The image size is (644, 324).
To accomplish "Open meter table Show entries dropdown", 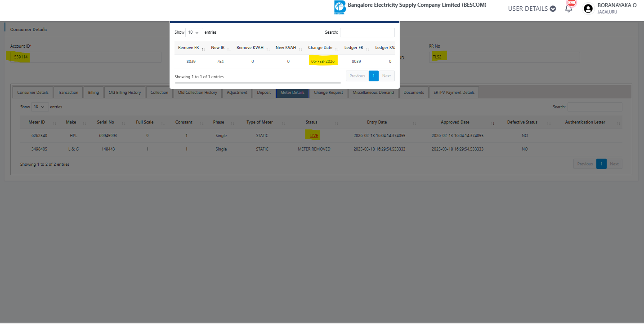I will pos(40,107).
